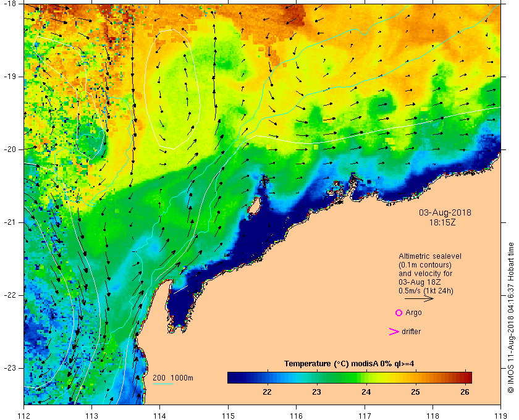Click the time text 18:15Z
This screenshot has width=519, height=420.
[442, 222]
